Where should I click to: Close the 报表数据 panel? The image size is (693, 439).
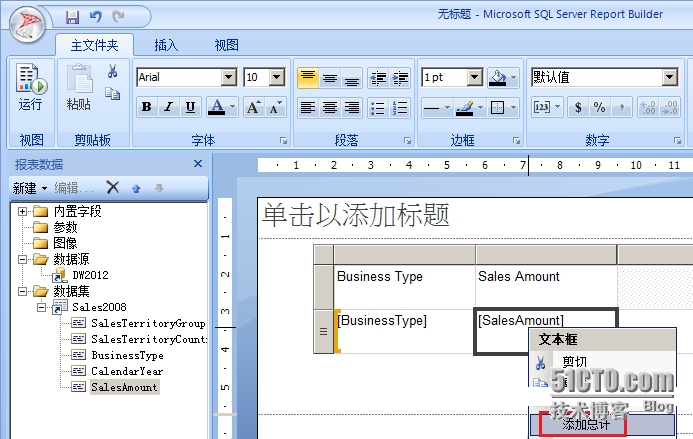click(198, 164)
